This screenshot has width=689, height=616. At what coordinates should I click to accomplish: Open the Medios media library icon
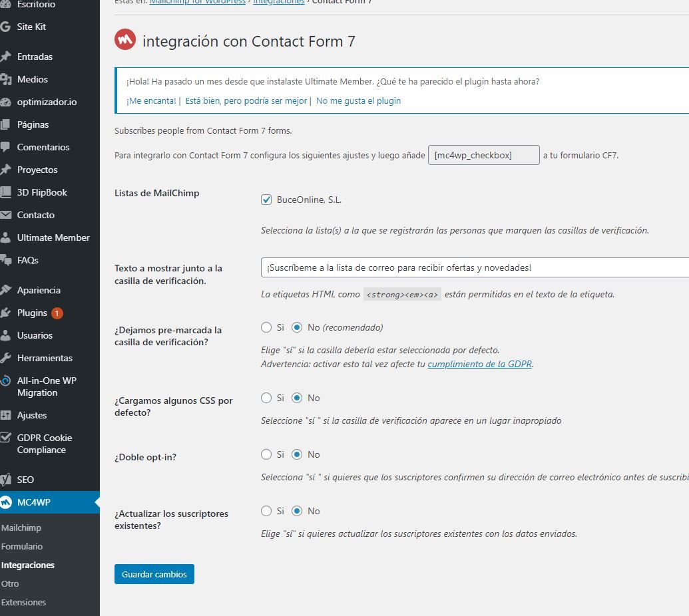tap(6, 79)
